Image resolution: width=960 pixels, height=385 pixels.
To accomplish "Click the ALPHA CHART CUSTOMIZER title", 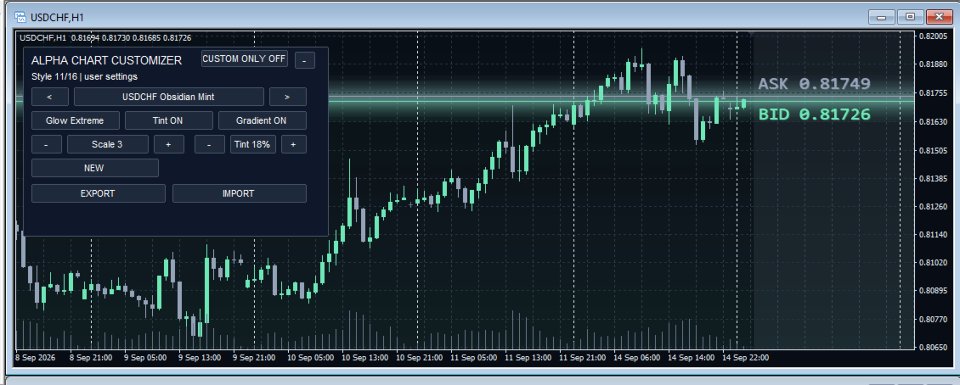I will tap(107, 61).
